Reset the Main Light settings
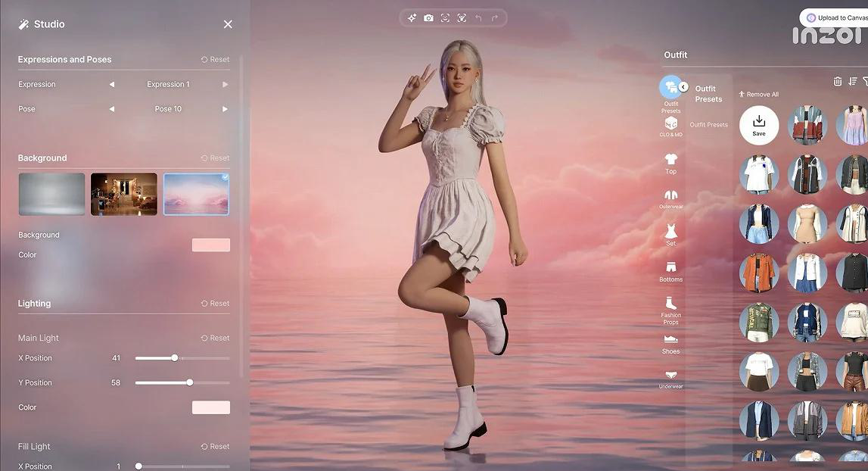The width and height of the screenshot is (868, 471). [215, 338]
